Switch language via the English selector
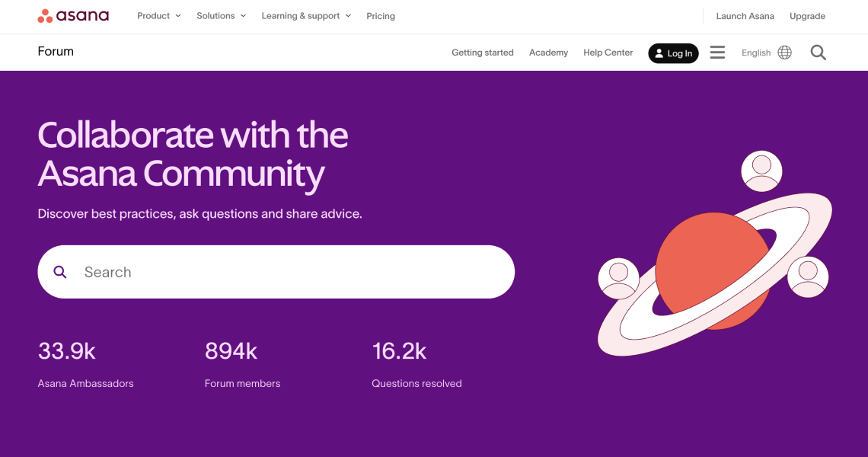The width and height of the screenshot is (868, 457). (755, 52)
